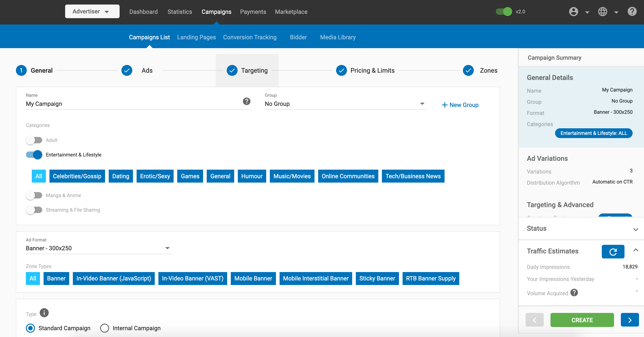This screenshot has height=337, width=644.
Task: Click the help icon next to Name field
Action: (x=246, y=101)
